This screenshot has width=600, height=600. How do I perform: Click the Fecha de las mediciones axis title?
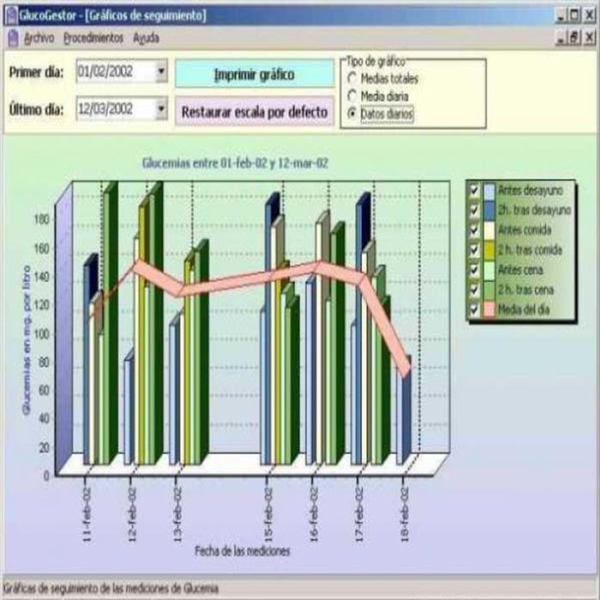click(242, 551)
